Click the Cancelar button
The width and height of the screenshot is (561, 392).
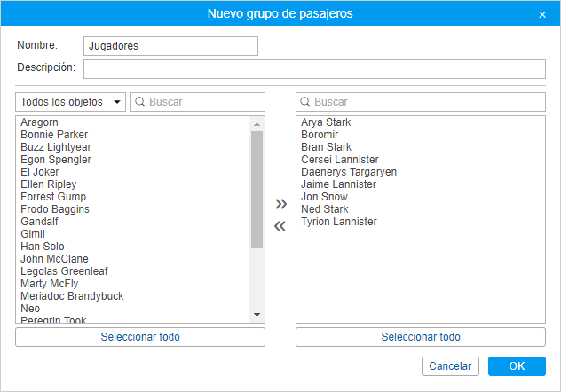point(450,366)
